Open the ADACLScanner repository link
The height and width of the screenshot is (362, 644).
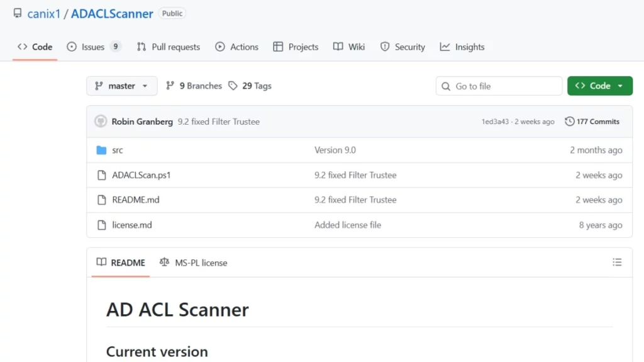(112, 14)
